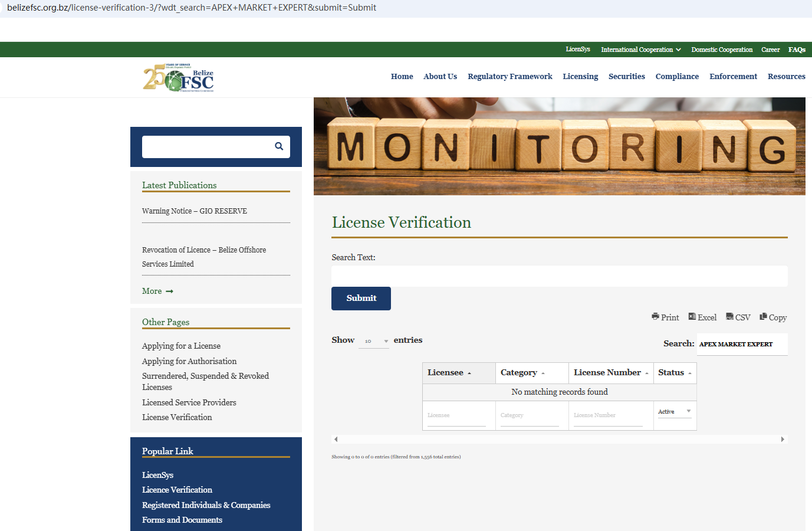This screenshot has width=812, height=531.
Task: Open Warning Notice – GIO RESERVE link
Action: coord(195,211)
